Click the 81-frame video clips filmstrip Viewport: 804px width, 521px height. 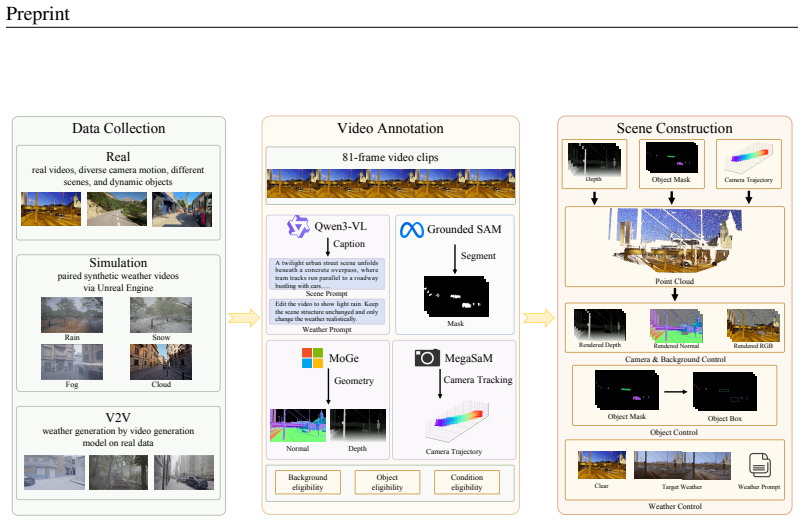pos(391,184)
